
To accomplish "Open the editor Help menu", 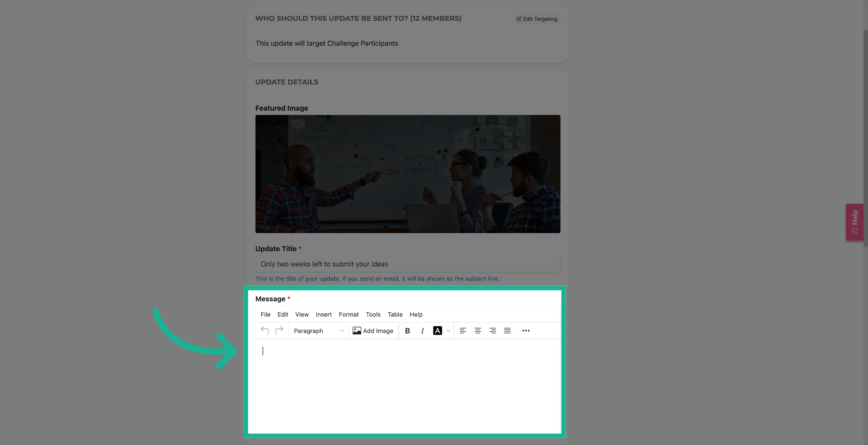I will pyautogui.click(x=416, y=314).
